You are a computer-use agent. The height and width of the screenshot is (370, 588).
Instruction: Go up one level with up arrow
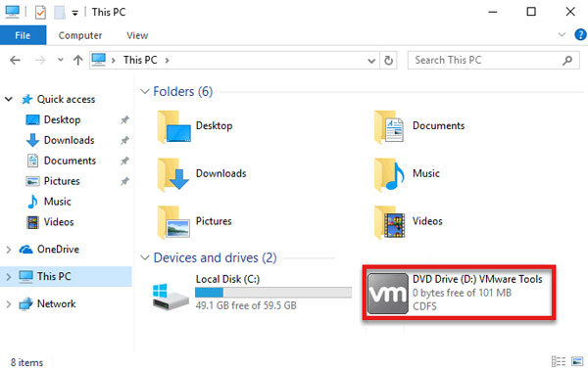coord(78,60)
